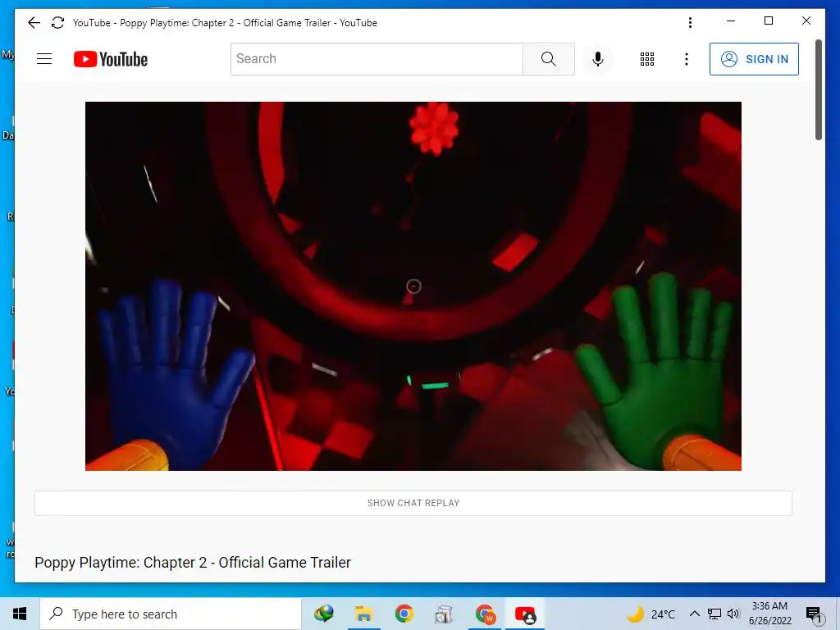Open the network status tray icon
Viewport: 840px width, 630px height.
714,614
